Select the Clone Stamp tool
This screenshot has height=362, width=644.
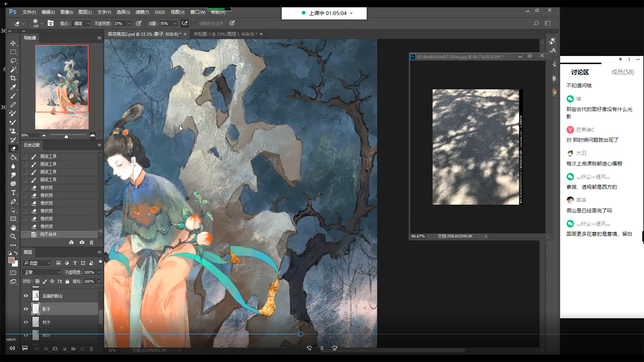(13, 131)
